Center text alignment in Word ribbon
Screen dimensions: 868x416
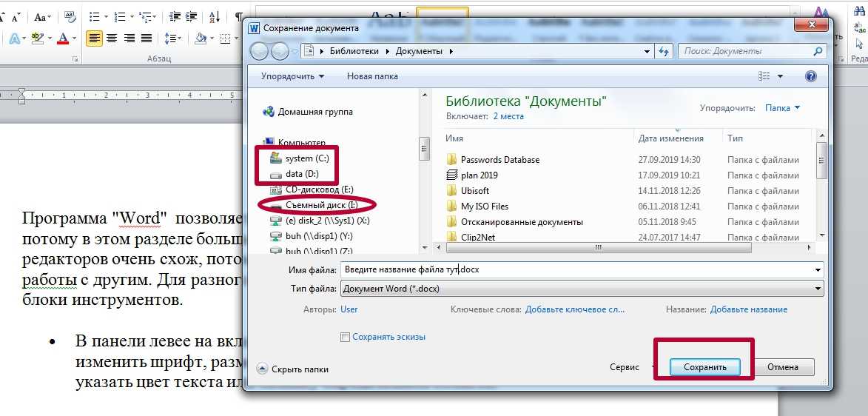(x=112, y=38)
